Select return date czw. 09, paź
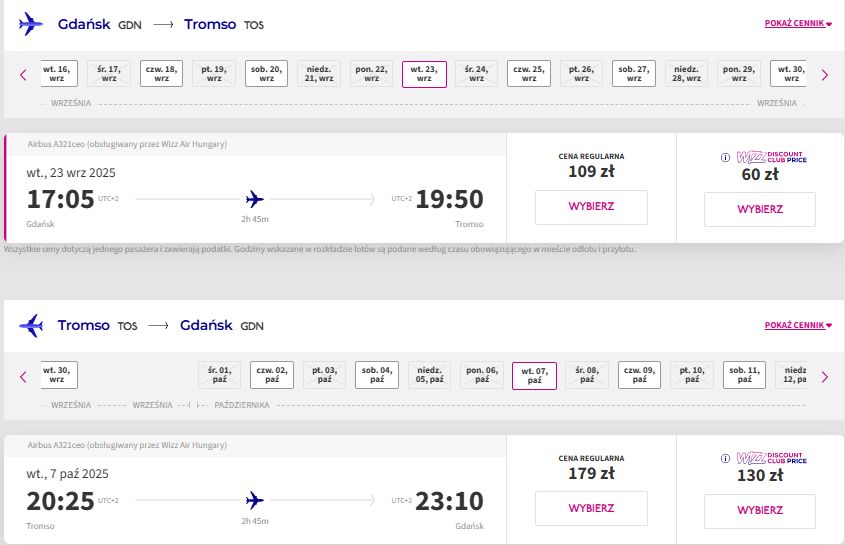 tap(639, 375)
